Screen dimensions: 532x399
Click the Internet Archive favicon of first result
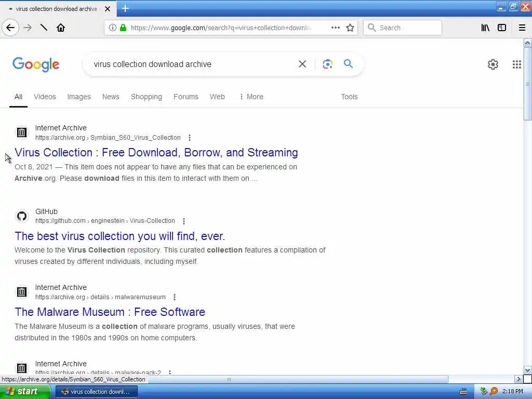click(22, 132)
